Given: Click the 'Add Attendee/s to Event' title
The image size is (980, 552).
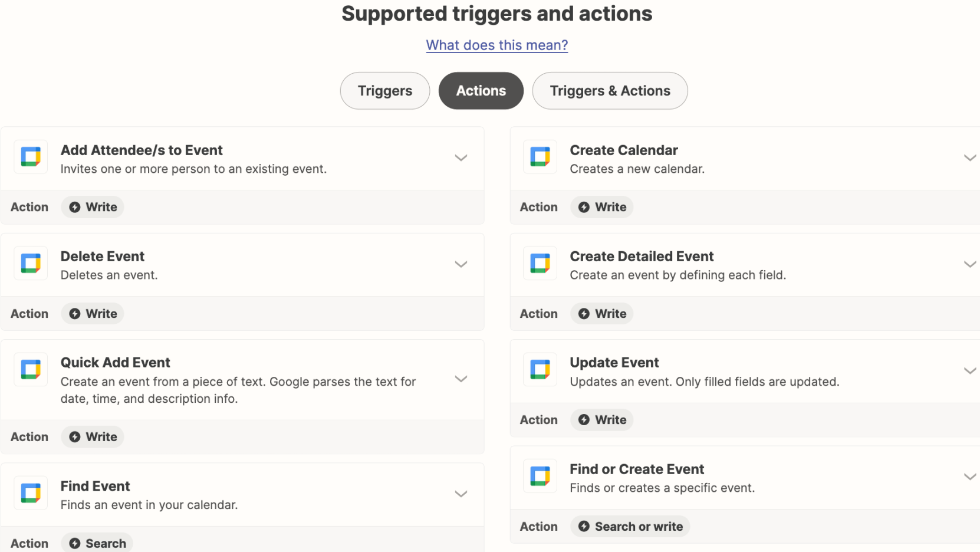Looking at the screenshot, I should point(142,150).
